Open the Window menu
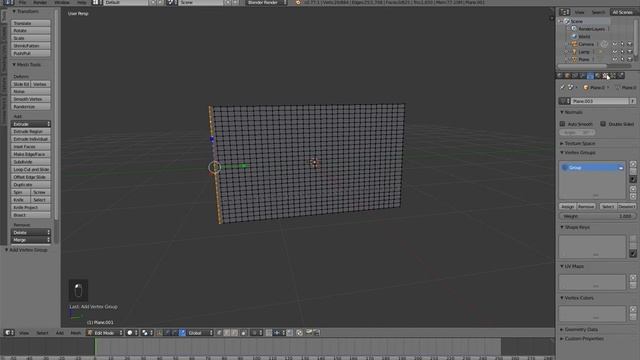Image resolution: width=640 pixels, height=360 pixels. [62, 2]
